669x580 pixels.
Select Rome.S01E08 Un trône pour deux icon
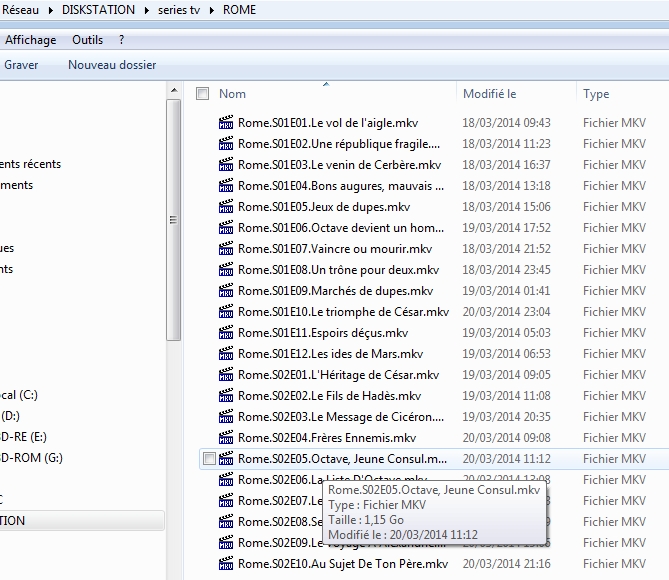227,270
